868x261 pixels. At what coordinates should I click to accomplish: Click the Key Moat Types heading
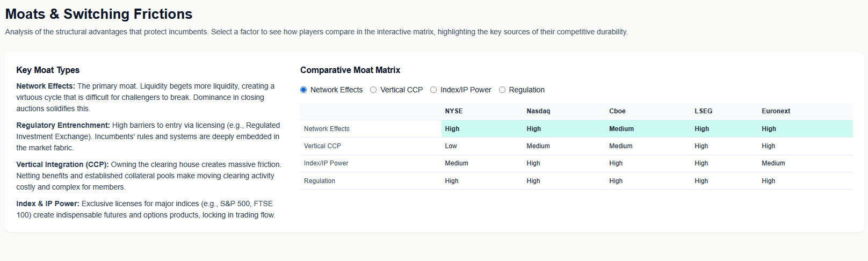point(48,70)
